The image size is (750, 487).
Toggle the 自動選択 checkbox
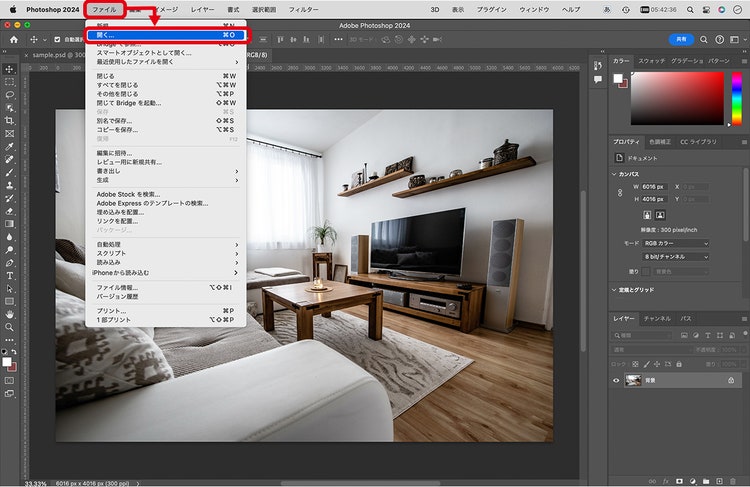(x=57, y=40)
